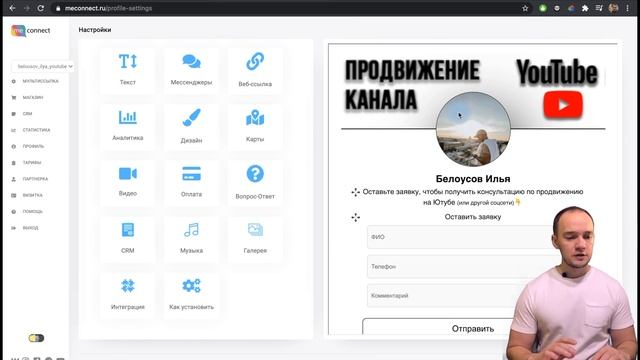Viewport: 640px width, 360px height.
Task: Click the meconnect logo
Action: pyautogui.click(x=31, y=31)
